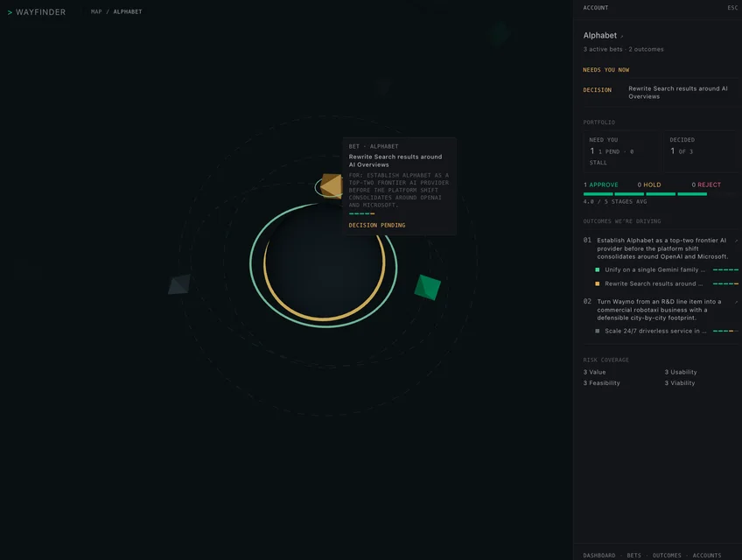Click stage dashes beside Scale 24/7 bet
742x560 pixels.
tap(725, 331)
